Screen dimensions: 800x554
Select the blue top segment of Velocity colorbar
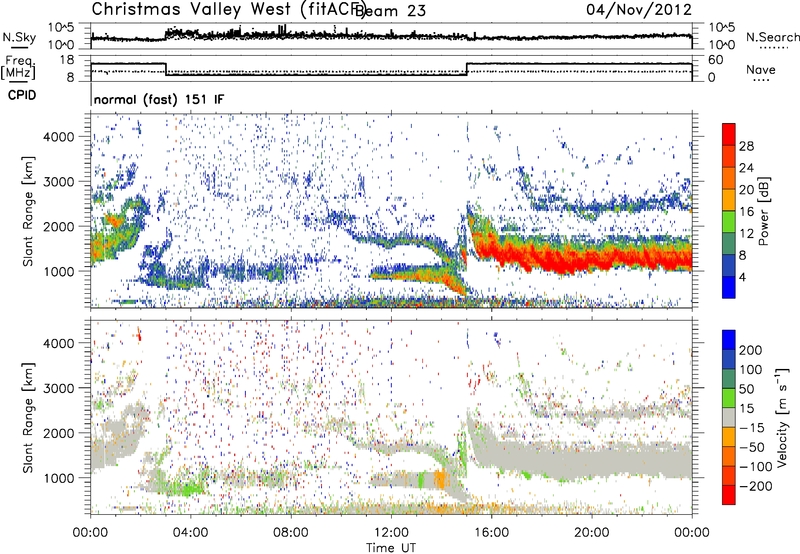[x=729, y=340]
